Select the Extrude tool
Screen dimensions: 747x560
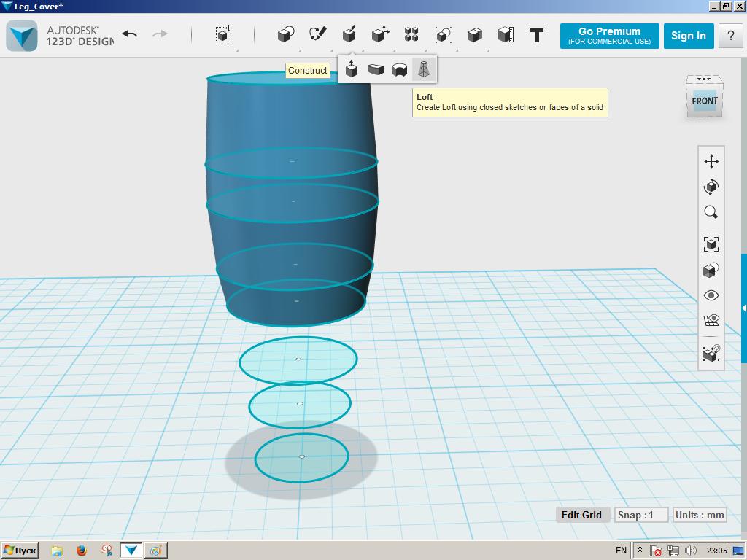(351, 69)
